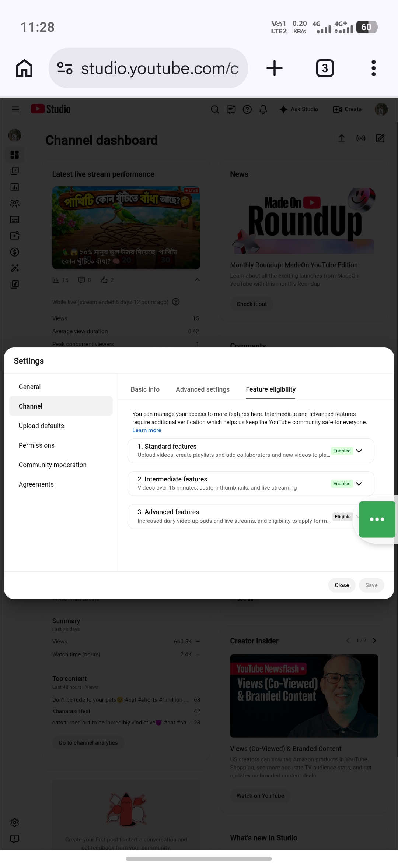Switch to the Advanced settings tab

203,389
